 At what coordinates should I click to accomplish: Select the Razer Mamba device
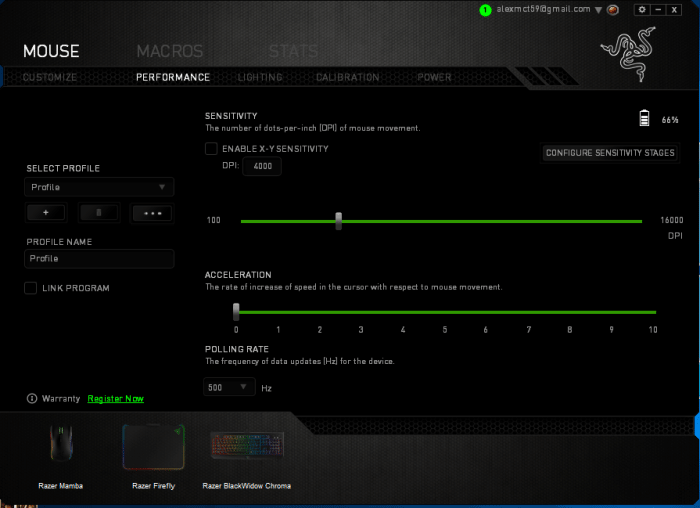61,456
